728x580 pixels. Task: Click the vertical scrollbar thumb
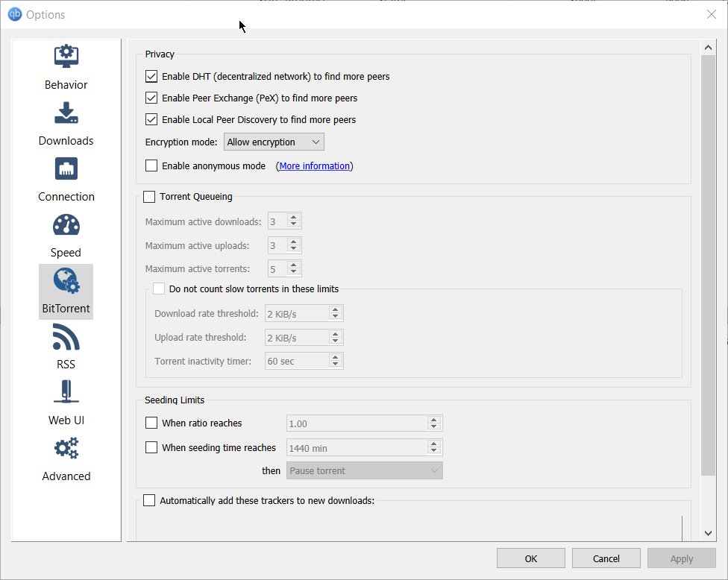click(x=708, y=265)
